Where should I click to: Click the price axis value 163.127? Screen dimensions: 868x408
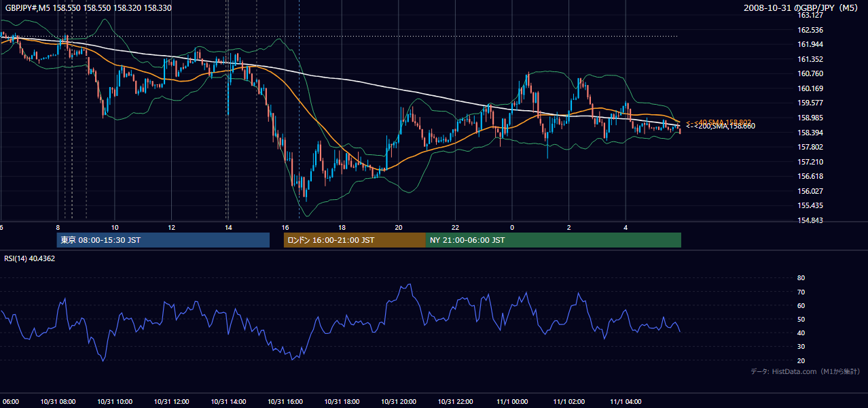click(x=810, y=16)
